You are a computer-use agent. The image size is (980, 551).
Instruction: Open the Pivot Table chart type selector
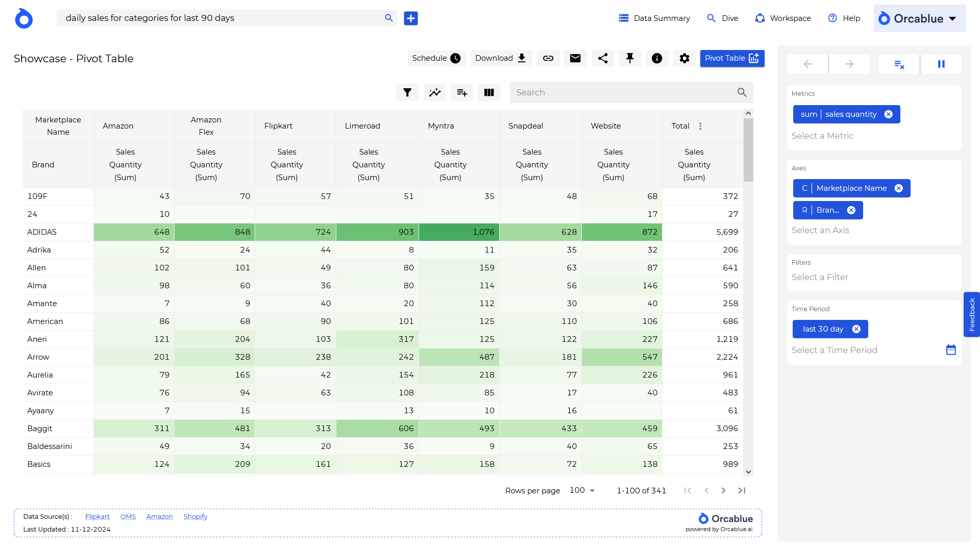point(732,58)
